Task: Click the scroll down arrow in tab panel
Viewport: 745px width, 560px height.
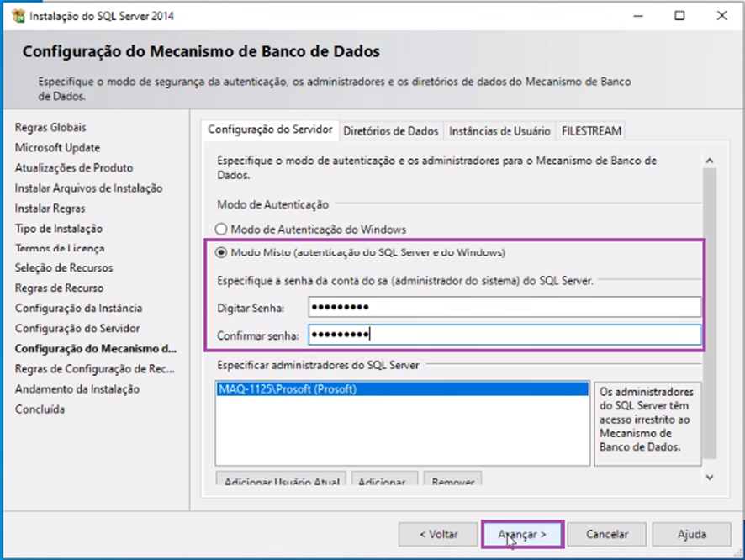Action: [710, 478]
